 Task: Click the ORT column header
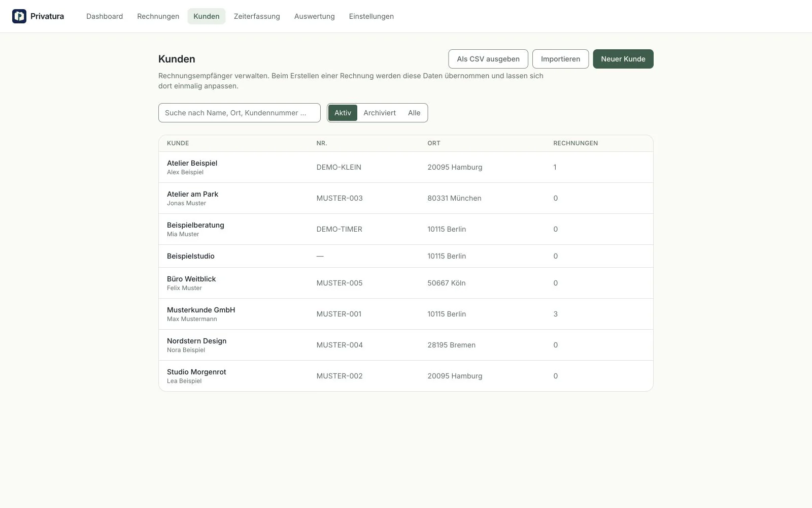pos(434,143)
